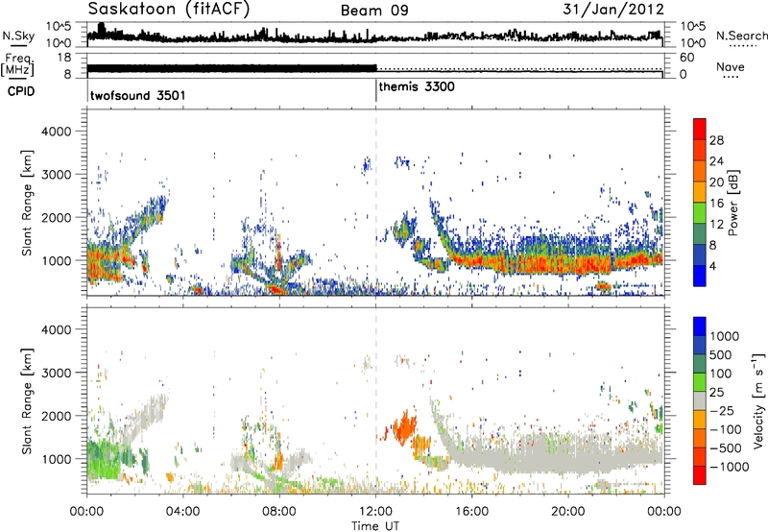Click the '1000' tick on the velocity panel
Viewport: 768px width, 532px height.
(x=56, y=459)
